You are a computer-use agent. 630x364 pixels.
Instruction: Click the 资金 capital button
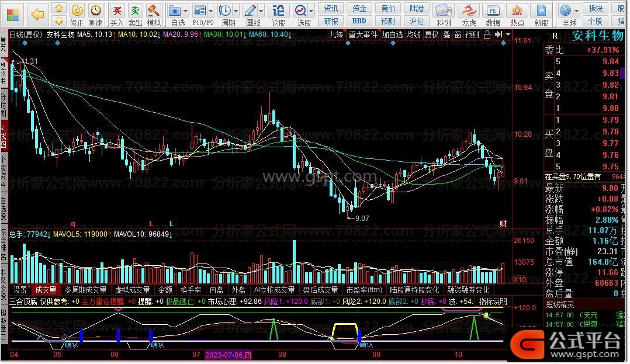pos(359,8)
